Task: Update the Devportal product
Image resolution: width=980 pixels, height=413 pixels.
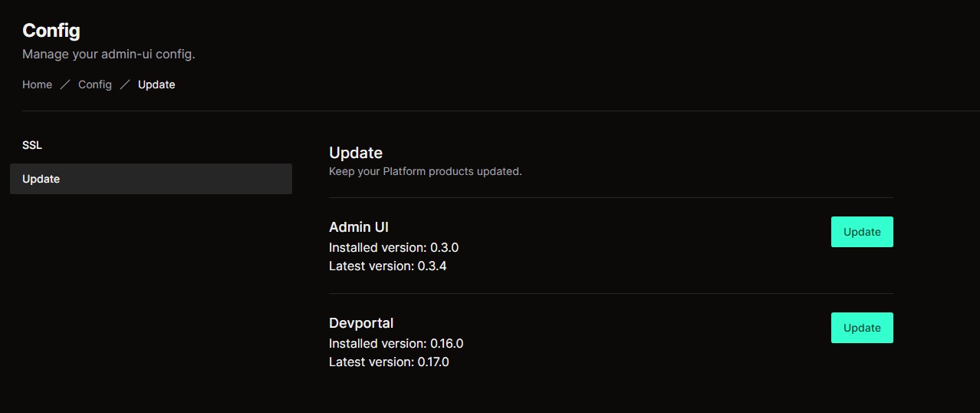Action: [862, 328]
